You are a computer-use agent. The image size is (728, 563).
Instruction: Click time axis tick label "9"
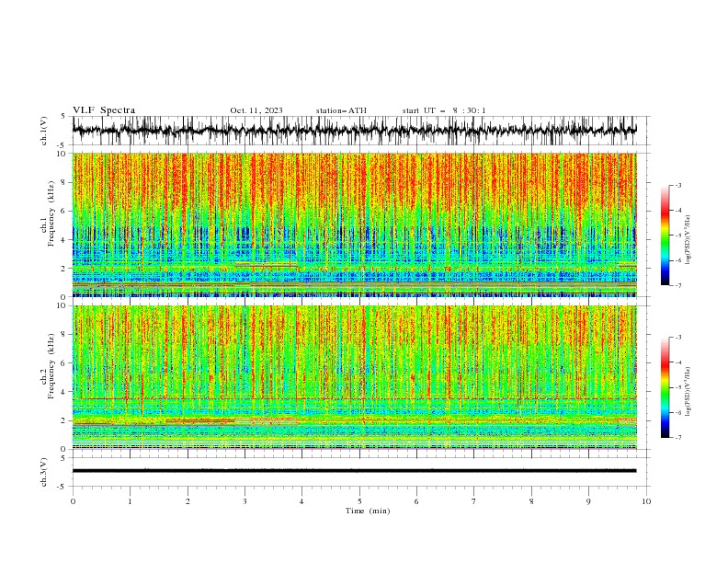tap(588, 501)
